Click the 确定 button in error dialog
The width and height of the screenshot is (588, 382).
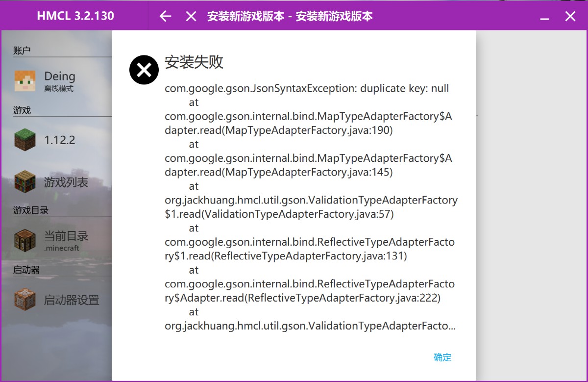442,357
